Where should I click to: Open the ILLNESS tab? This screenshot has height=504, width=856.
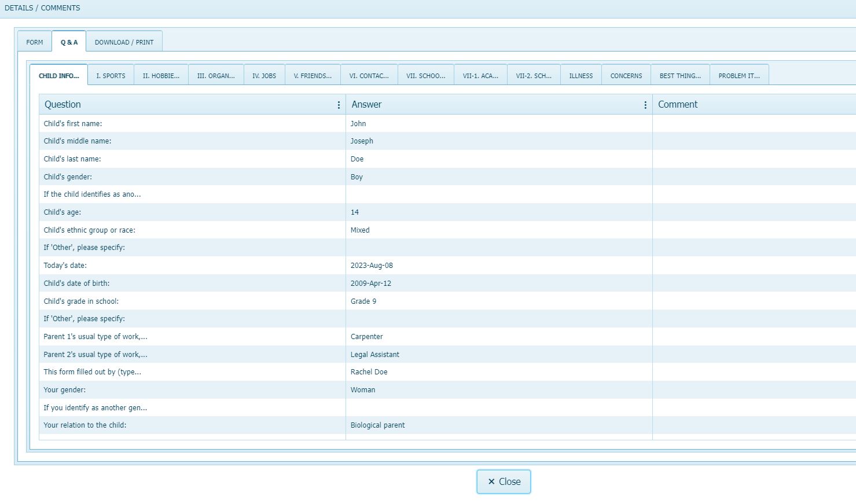click(581, 75)
